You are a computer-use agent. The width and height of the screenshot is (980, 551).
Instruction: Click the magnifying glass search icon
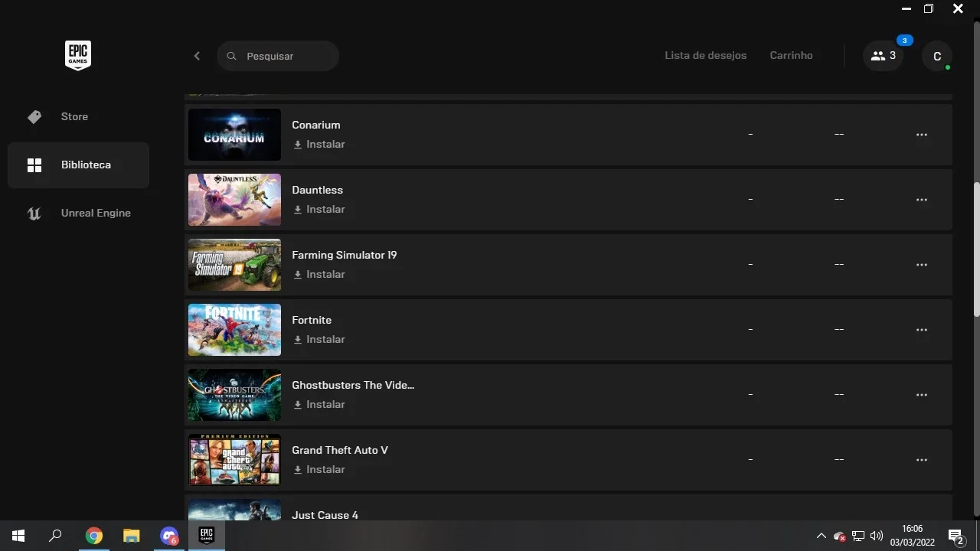(x=232, y=56)
